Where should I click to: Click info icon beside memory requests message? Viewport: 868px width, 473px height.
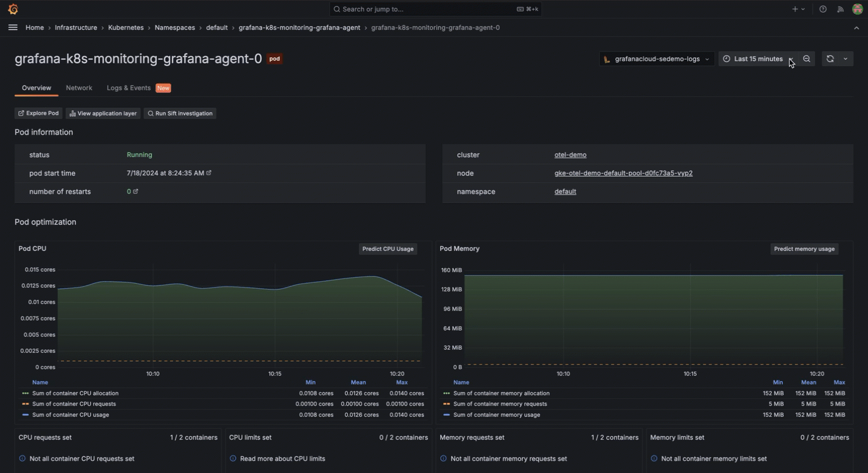[x=444, y=459]
